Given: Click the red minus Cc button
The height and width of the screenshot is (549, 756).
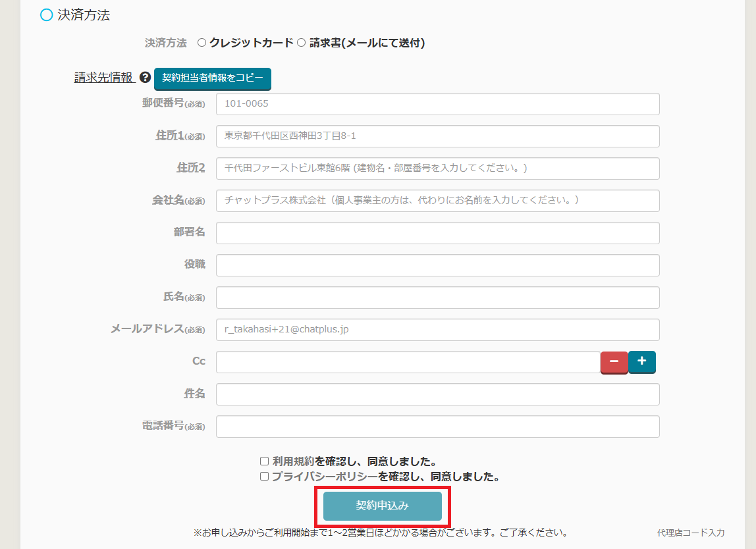Looking at the screenshot, I should [614, 362].
